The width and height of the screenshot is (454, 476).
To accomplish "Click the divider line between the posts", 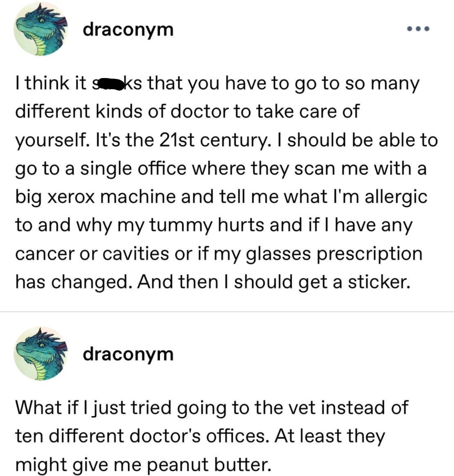I will tap(227, 312).
